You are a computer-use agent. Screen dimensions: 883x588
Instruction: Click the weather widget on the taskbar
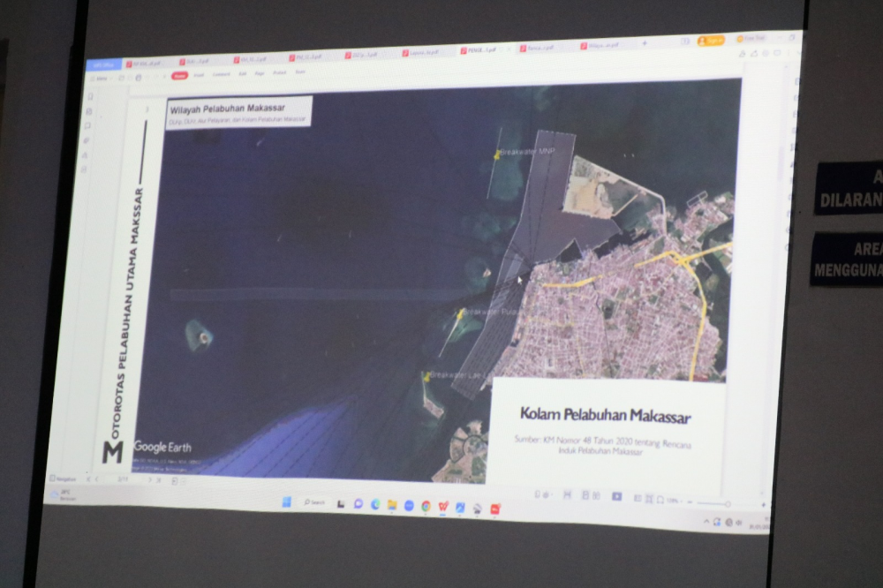pos(61,495)
